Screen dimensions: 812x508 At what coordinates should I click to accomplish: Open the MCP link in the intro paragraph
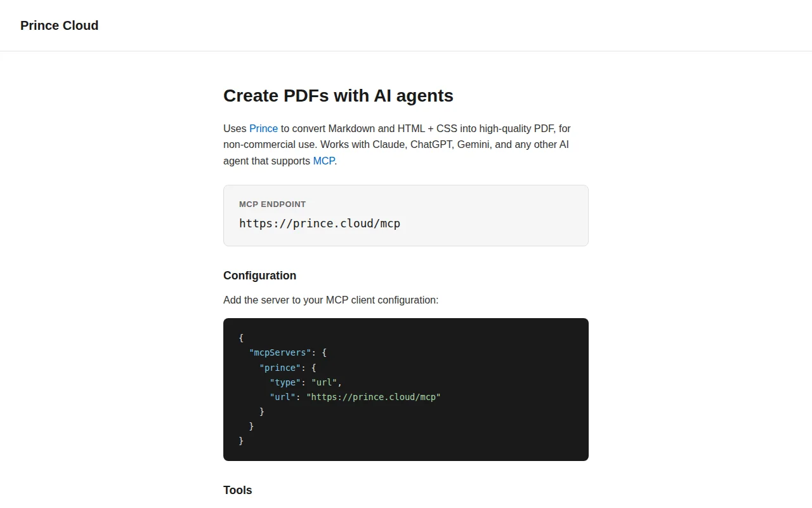click(324, 161)
